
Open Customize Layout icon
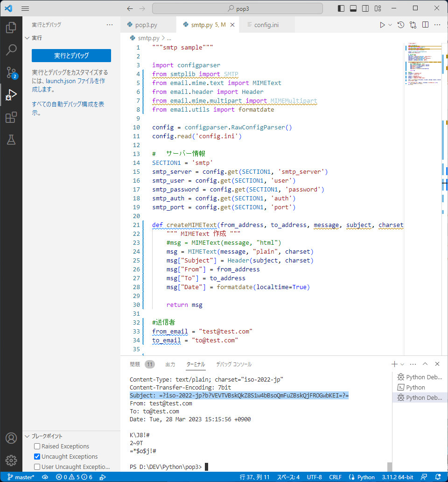coord(378,8)
